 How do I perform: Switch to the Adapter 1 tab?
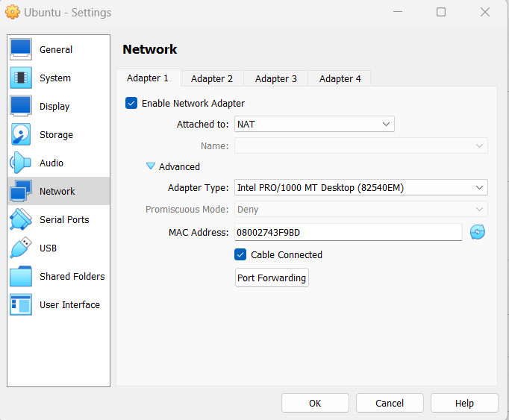(148, 78)
